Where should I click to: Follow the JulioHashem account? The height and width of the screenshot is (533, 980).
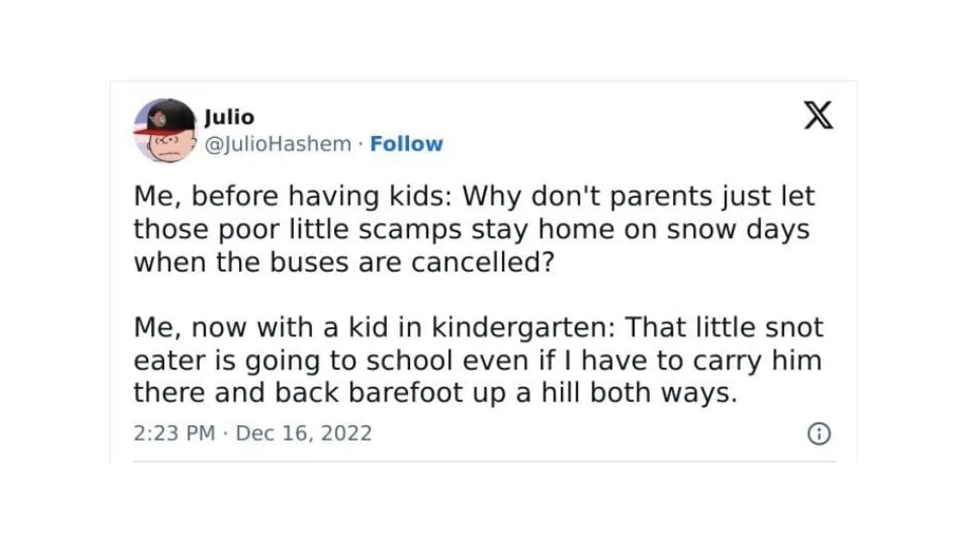(x=407, y=144)
